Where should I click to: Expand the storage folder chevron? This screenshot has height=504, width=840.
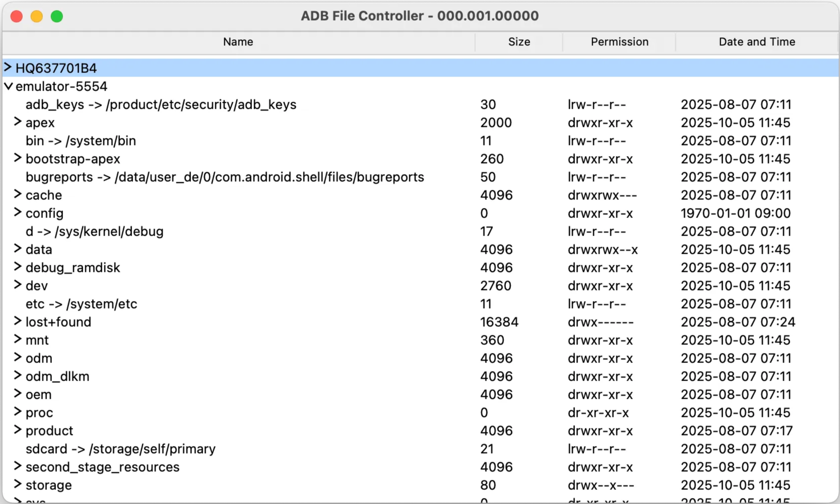tap(18, 484)
